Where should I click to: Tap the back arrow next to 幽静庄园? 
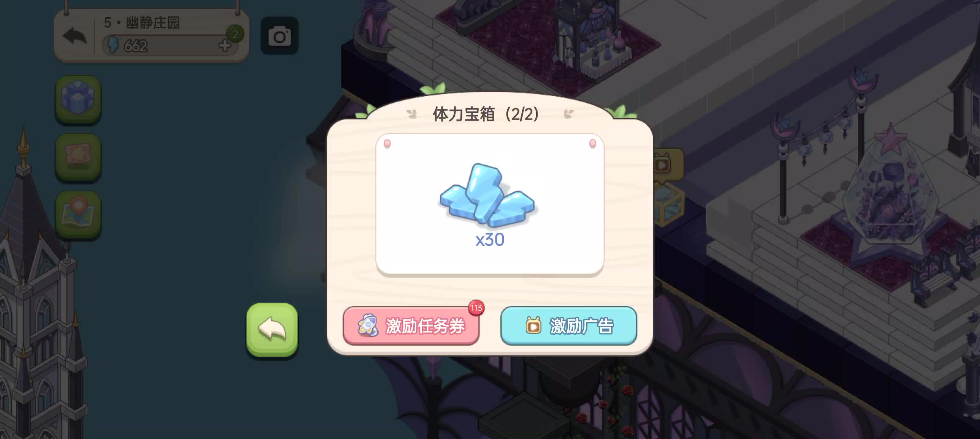pos(75,37)
